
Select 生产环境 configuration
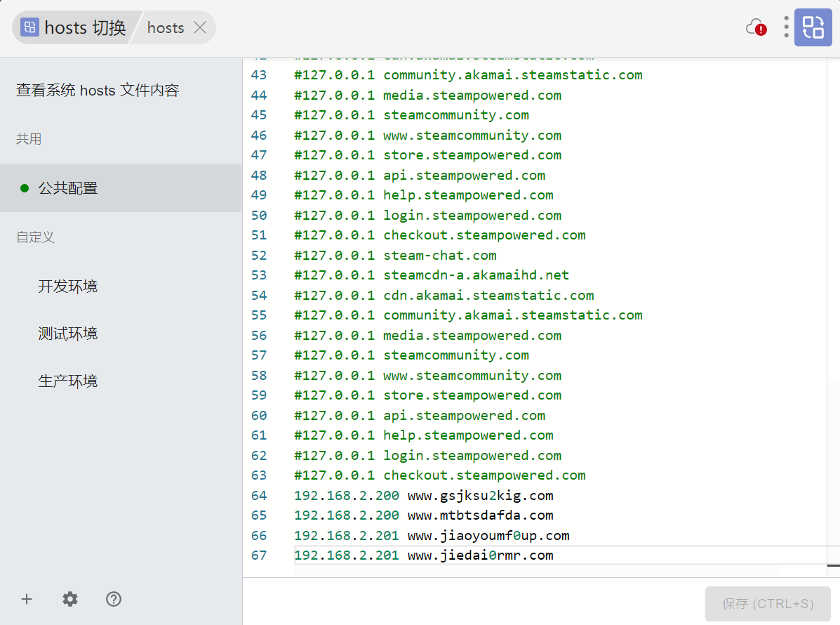coord(68,381)
